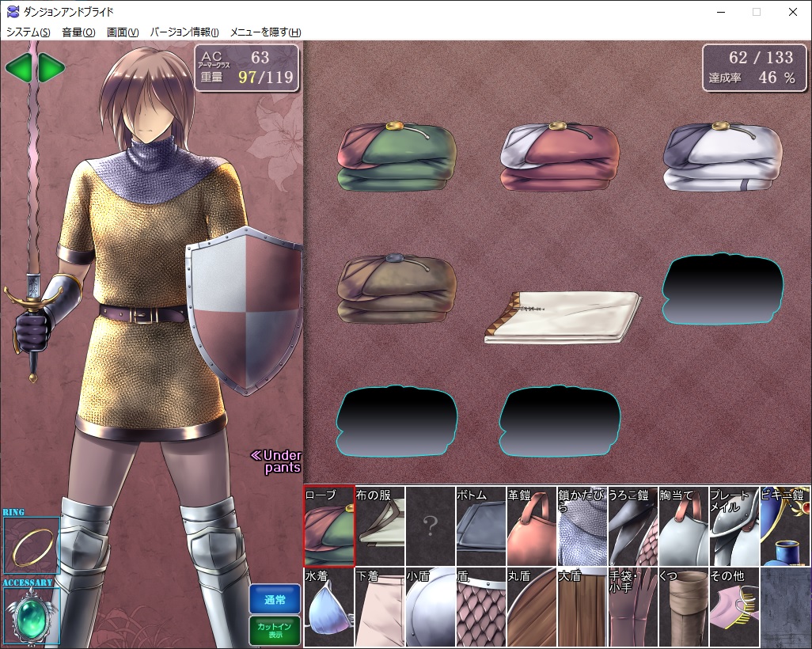Viewport: 812px width, 649px height.
Task: Select the 小盾 small shield category
Action: [x=431, y=607]
